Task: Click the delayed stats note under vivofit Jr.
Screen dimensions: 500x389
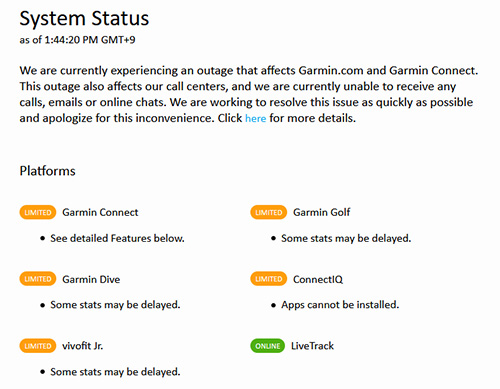Action: coord(115,372)
